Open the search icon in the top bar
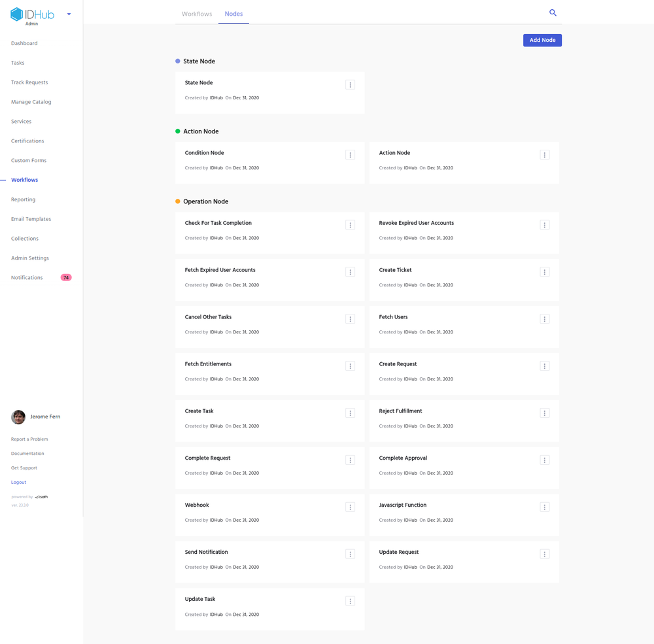This screenshot has width=654, height=644. 553,12
